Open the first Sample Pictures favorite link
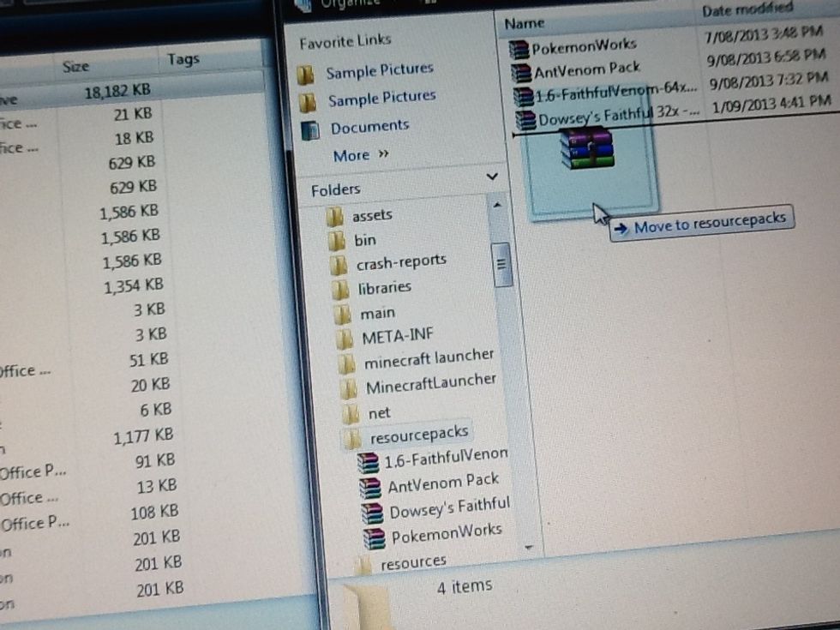 tap(379, 70)
